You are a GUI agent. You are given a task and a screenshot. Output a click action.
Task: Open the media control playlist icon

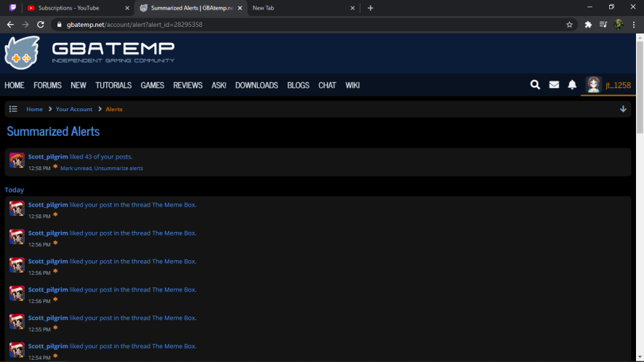point(603,25)
